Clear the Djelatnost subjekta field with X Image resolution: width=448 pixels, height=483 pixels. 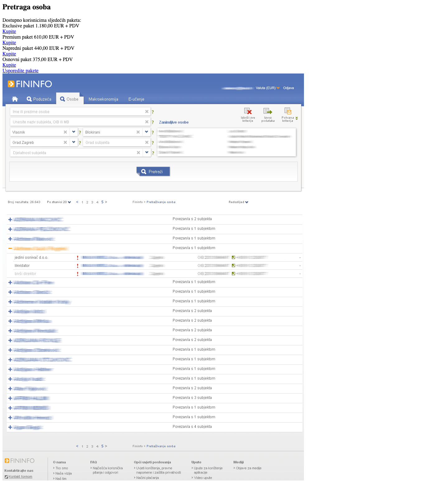138,153
